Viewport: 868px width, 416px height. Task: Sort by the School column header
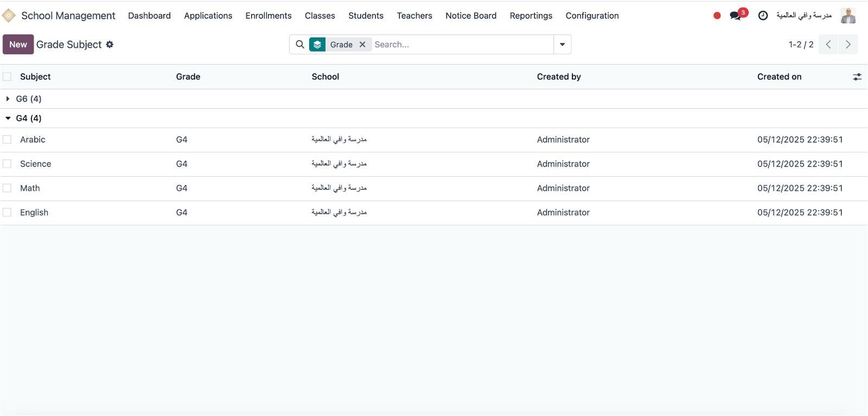325,77
